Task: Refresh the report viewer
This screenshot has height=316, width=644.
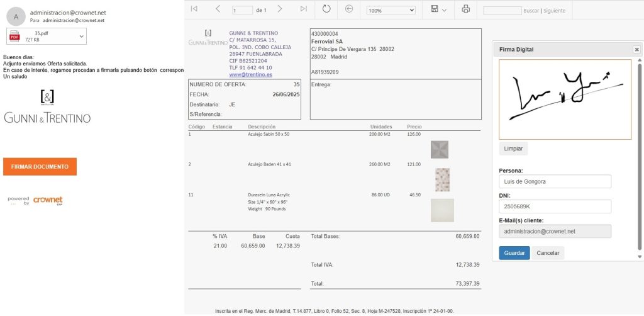Action: [x=326, y=9]
